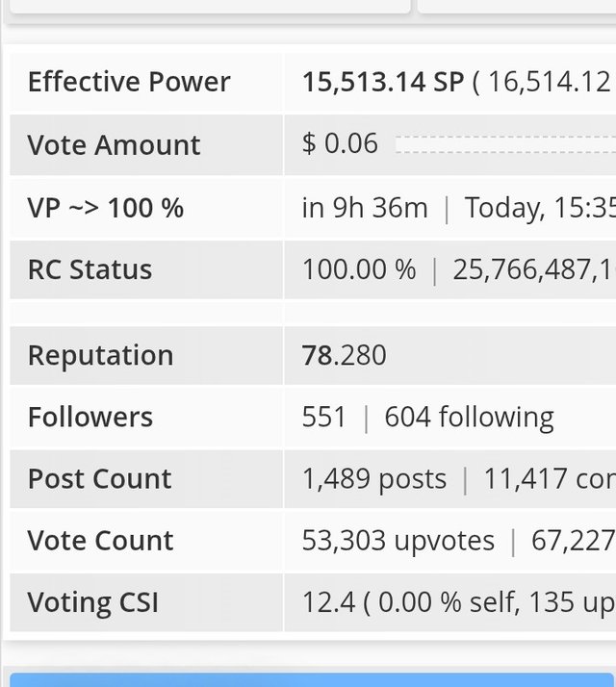Click the Vote Amount label
The width and height of the screenshot is (616, 687).
[114, 145]
